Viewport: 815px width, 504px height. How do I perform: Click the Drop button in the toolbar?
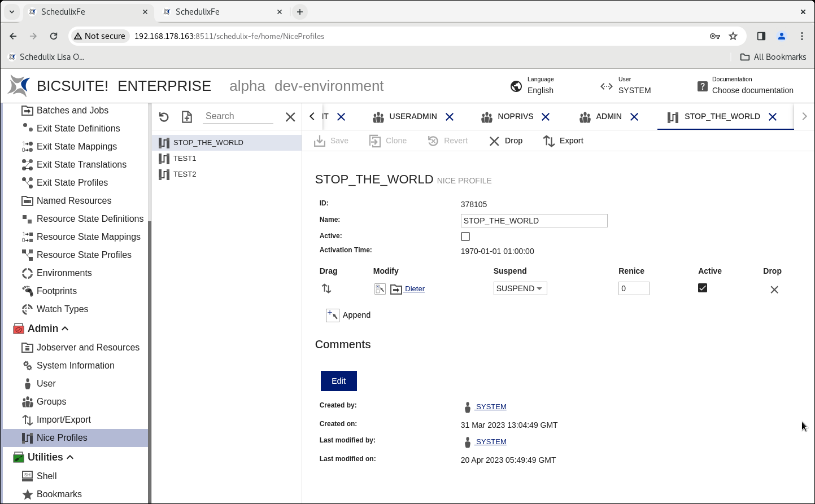click(505, 141)
